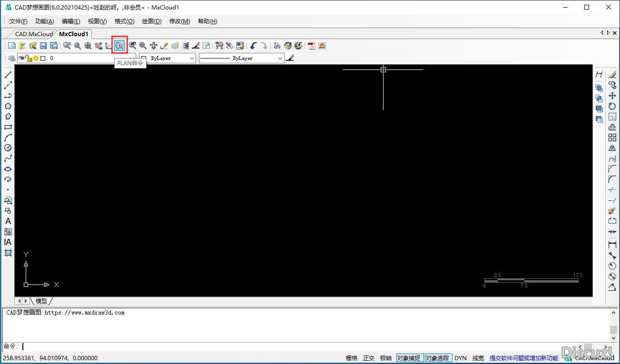Click the Pan hand icon in toolbar
The width and height of the screenshot is (620, 364).
tap(98, 46)
